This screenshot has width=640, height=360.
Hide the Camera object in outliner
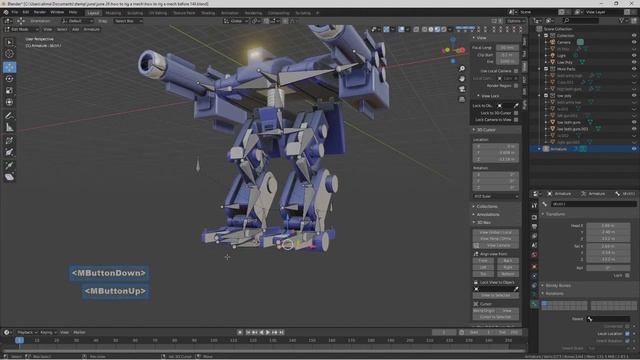(634, 42)
